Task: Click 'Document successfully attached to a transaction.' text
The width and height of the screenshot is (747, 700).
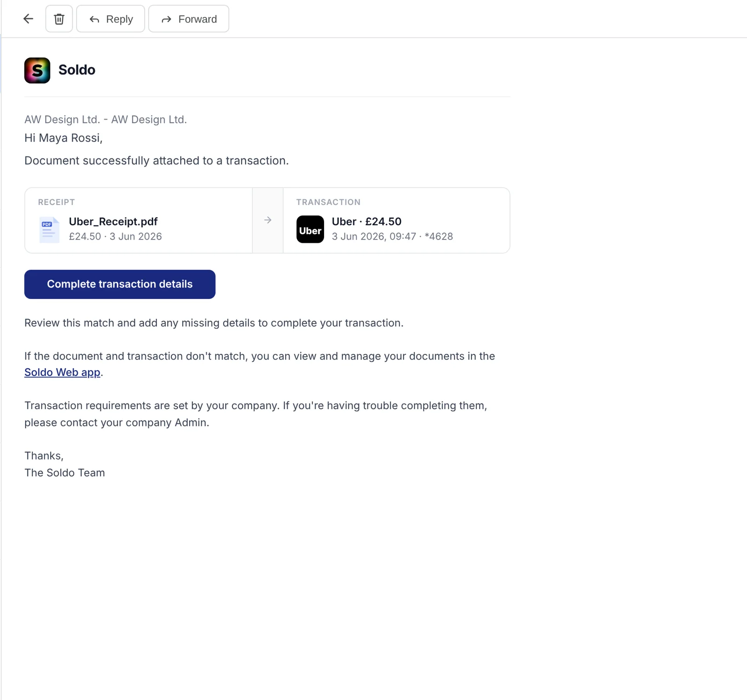Action: [x=156, y=161]
